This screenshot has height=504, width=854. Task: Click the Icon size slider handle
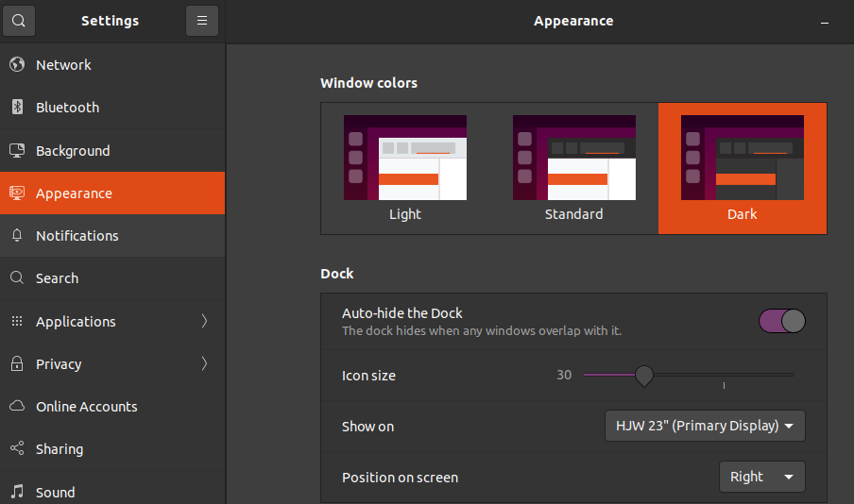click(644, 376)
